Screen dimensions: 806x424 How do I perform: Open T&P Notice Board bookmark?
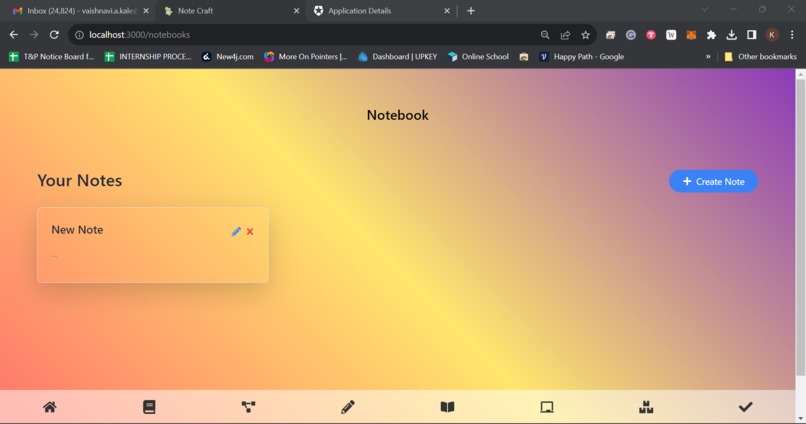(x=51, y=57)
